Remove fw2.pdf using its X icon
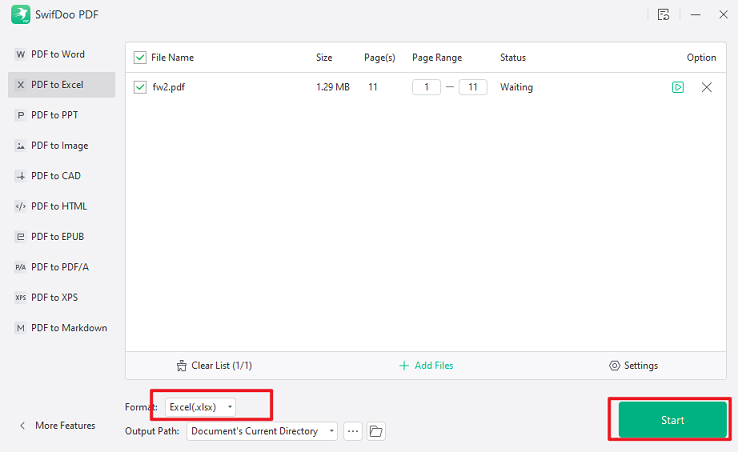Image resolution: width=738 pixels, height=452 pixels. pyautogui.click(x=706, y=87)
